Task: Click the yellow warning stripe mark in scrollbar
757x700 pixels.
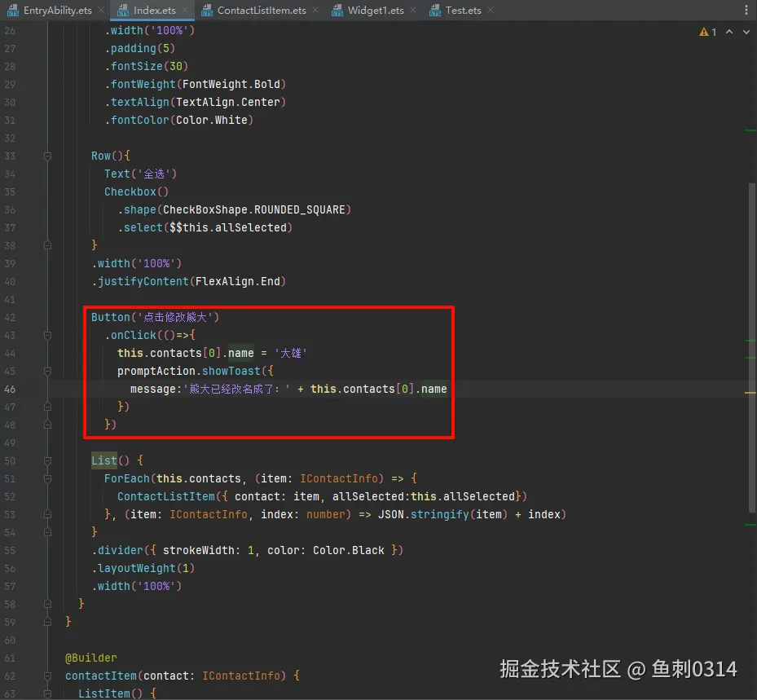Action: click(x=750, y=393)
